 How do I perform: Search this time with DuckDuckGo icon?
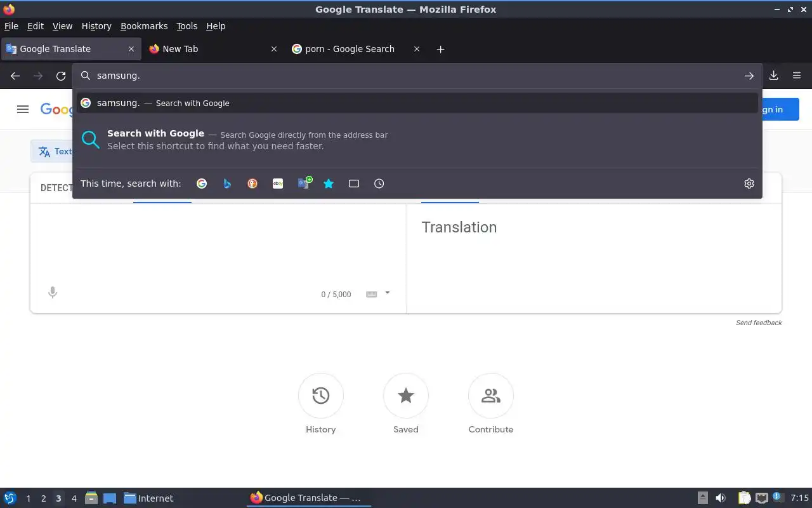[252, 184]
